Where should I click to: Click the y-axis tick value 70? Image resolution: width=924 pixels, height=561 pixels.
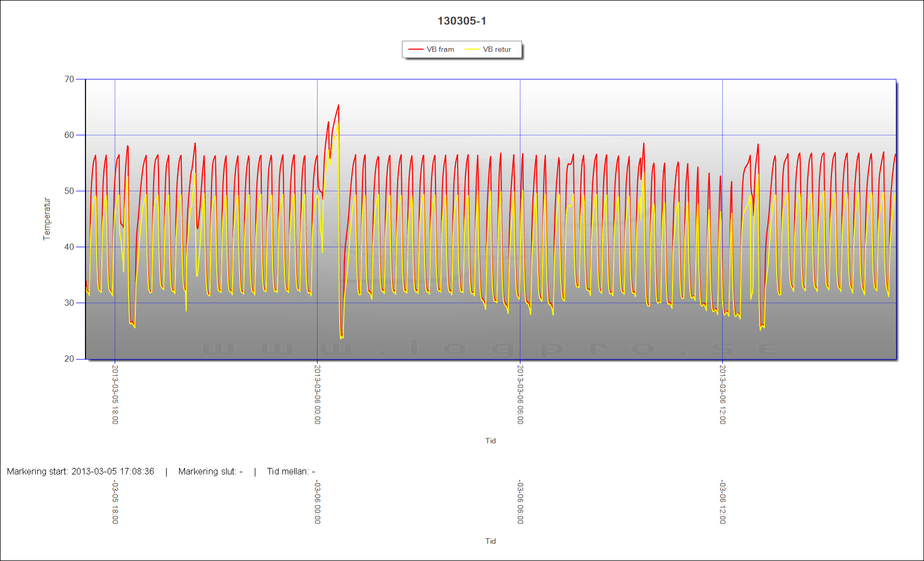tap(69, 79)
